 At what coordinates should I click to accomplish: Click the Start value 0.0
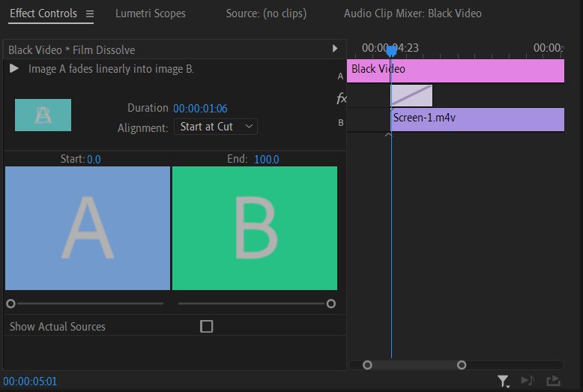tap(94, 160)
